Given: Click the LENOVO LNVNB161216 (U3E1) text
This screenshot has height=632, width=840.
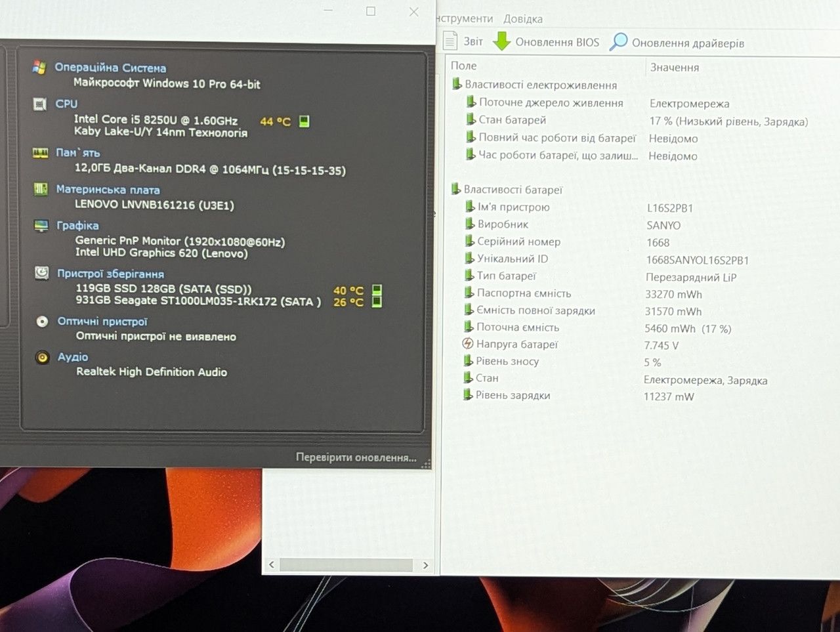Looking at the screenshot, I should pos(154,205).
